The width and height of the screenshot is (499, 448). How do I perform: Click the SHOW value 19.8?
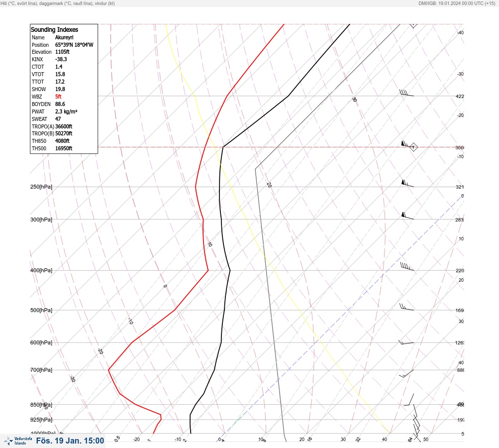point(60,89)
